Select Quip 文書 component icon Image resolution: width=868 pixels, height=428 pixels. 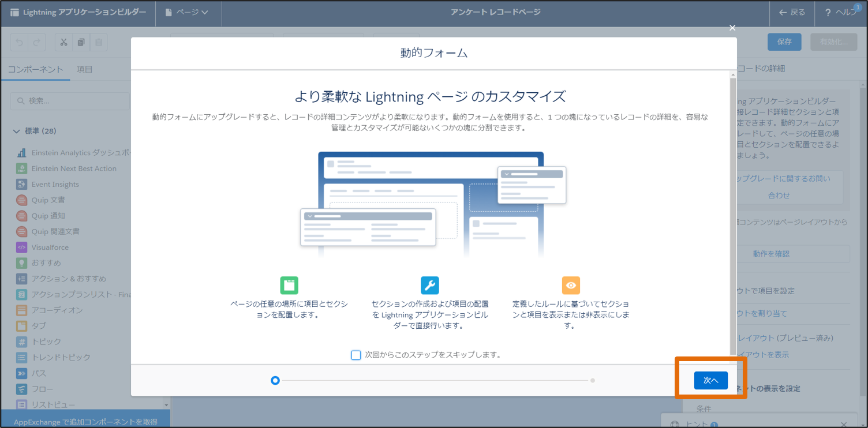[21, 200]
